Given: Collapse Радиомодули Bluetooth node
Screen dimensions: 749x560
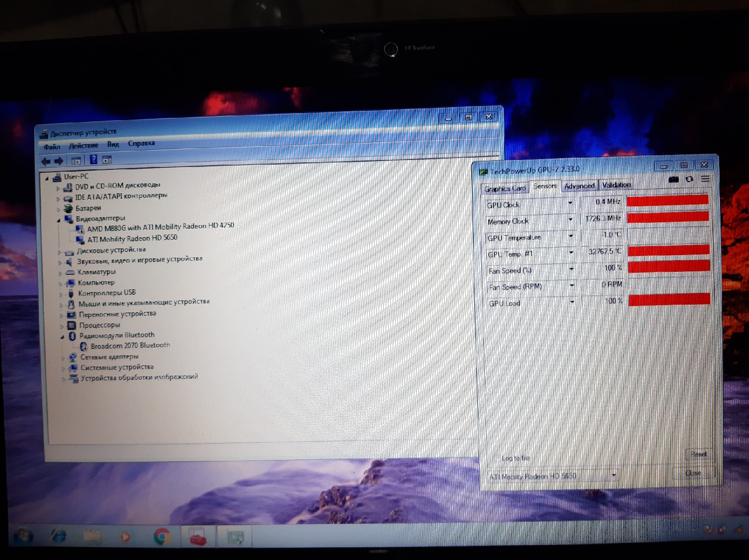Looking at the screenshot, I should 62,337.
